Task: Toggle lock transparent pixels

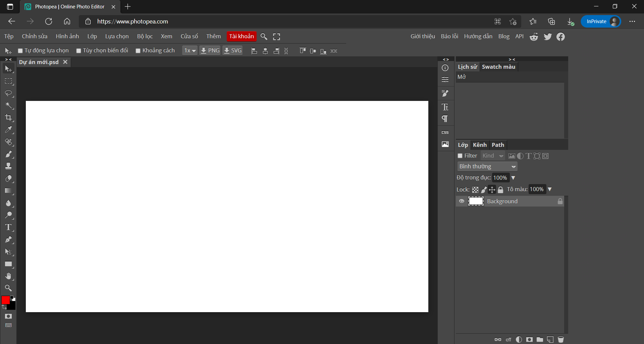Action: point(475,190)
